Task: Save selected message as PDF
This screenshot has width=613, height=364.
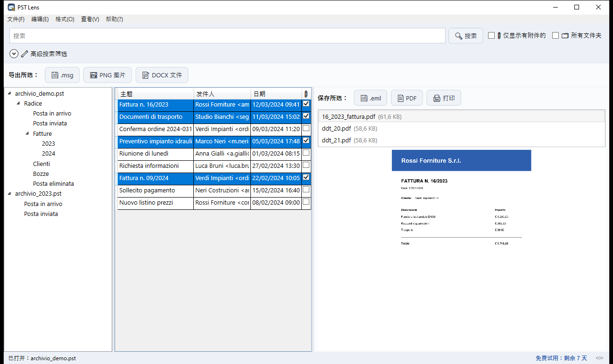Action: (407, 98)
